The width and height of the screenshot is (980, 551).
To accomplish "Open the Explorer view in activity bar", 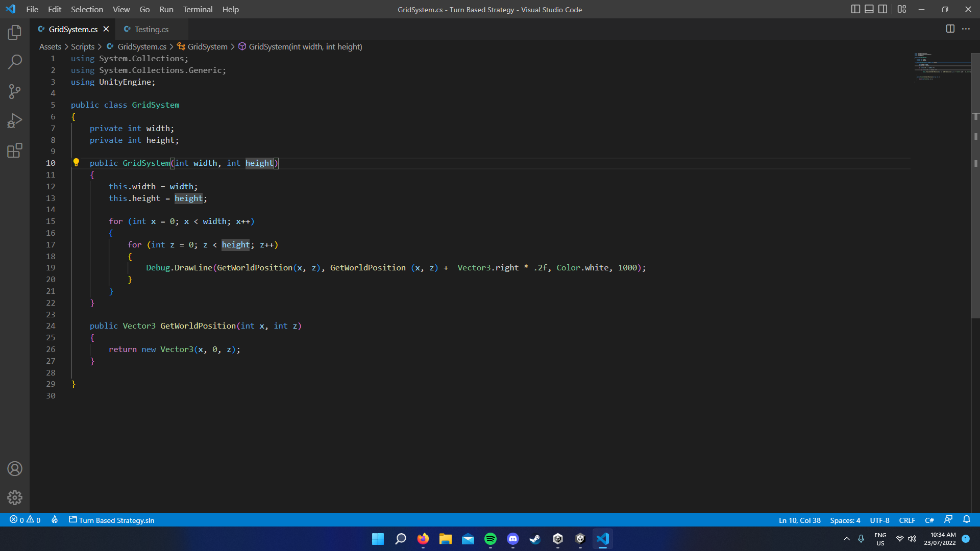I will [15, 33].
